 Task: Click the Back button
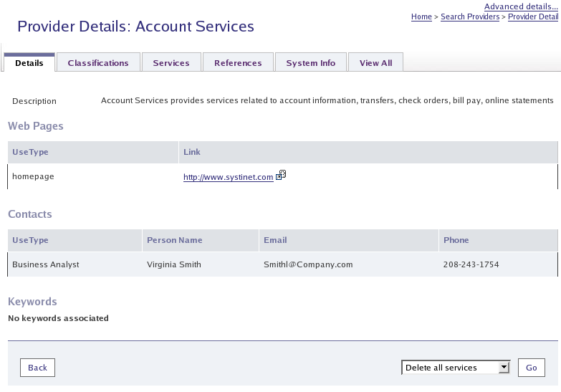37,368
